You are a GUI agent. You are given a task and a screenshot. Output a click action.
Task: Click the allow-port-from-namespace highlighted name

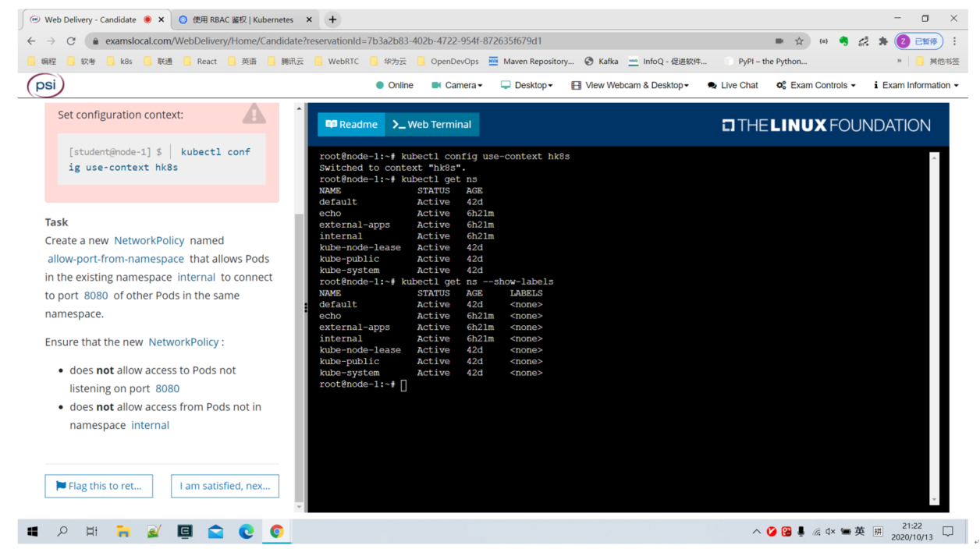[x=115, y=259]
